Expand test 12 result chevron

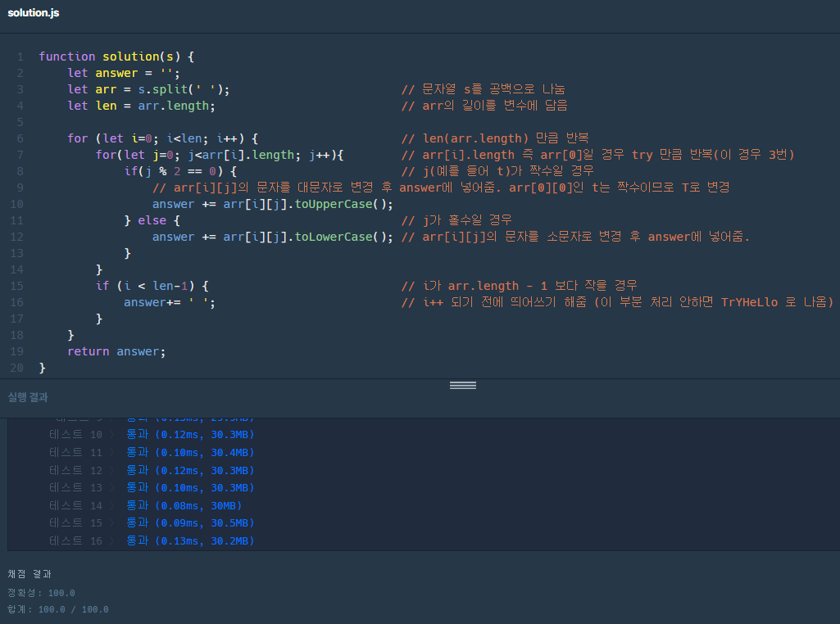pyautogui.click(x=112, y=470)
